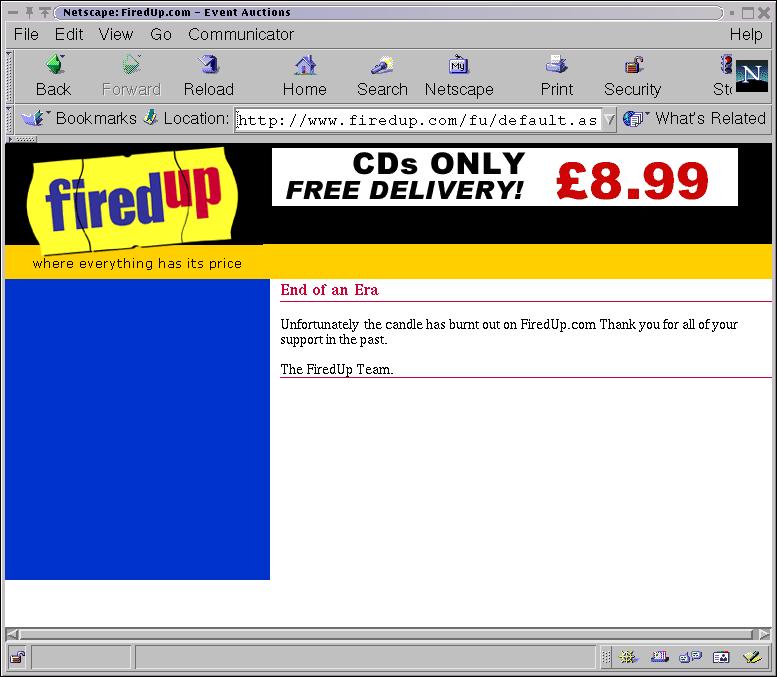
Task: Open Address Book from the component bar
Action: tap(721, 657)
